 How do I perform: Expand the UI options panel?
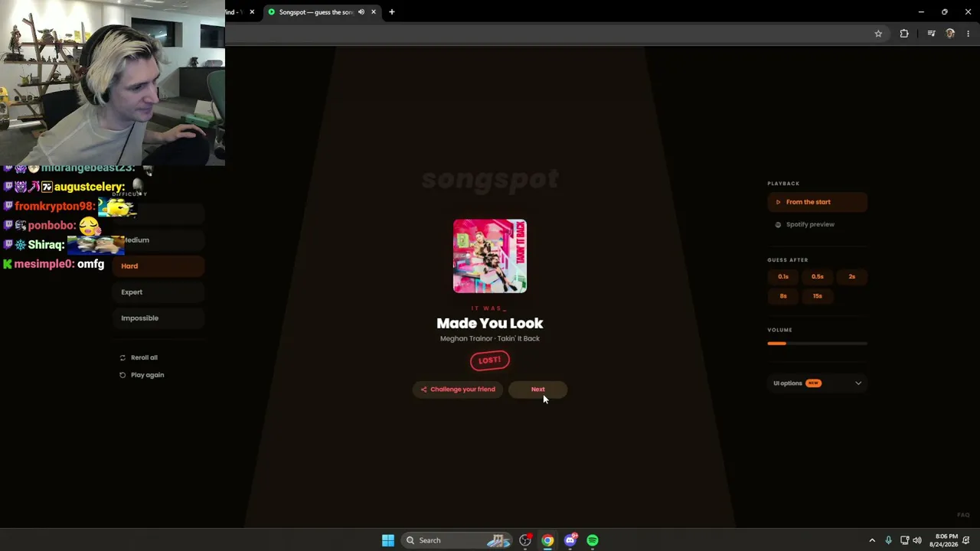pyautogui.click(x=817, y=383)
